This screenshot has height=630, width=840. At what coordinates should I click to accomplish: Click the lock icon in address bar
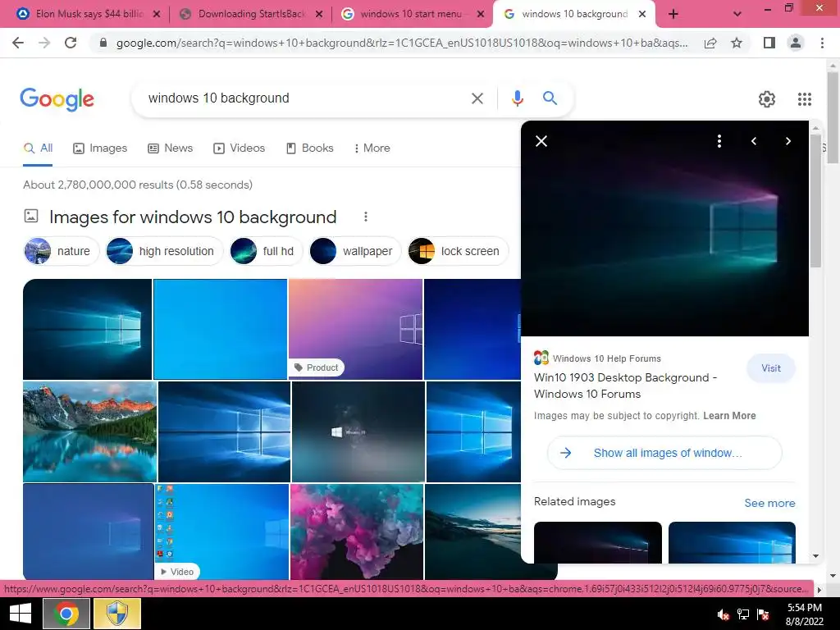103,43
